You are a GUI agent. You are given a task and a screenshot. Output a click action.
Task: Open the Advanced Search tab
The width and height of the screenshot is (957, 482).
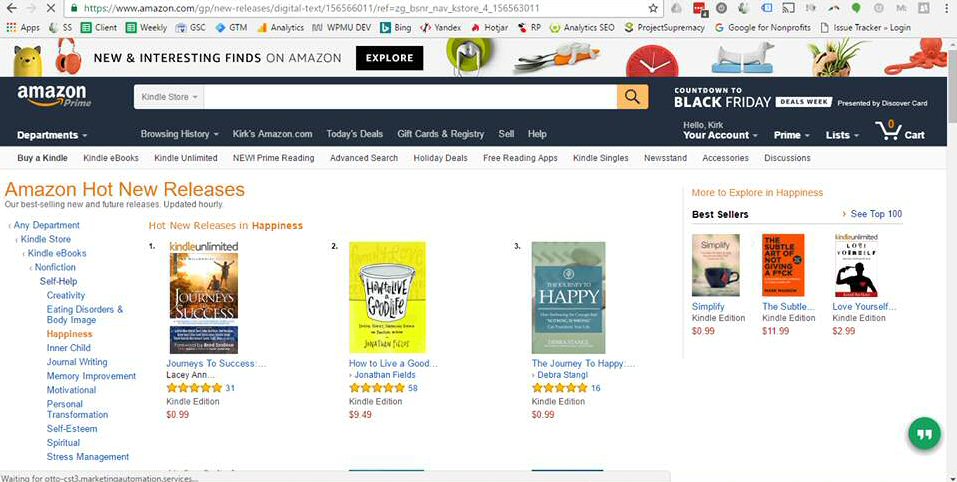[x=364, y=158]
